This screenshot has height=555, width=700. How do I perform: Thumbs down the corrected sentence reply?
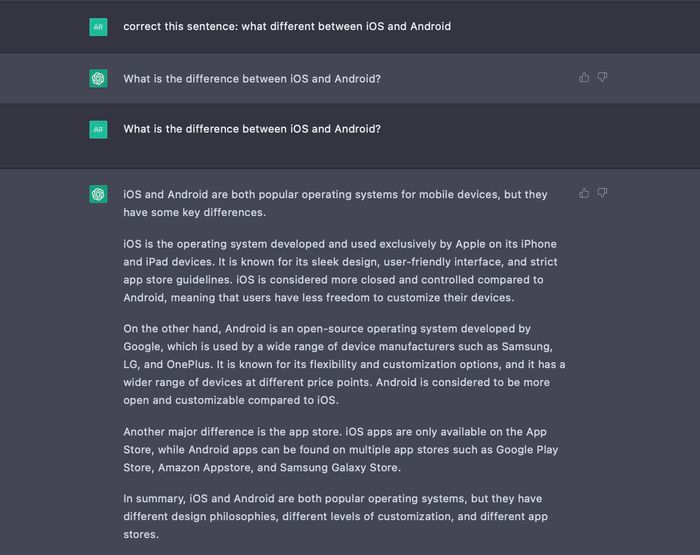(602, 78)
